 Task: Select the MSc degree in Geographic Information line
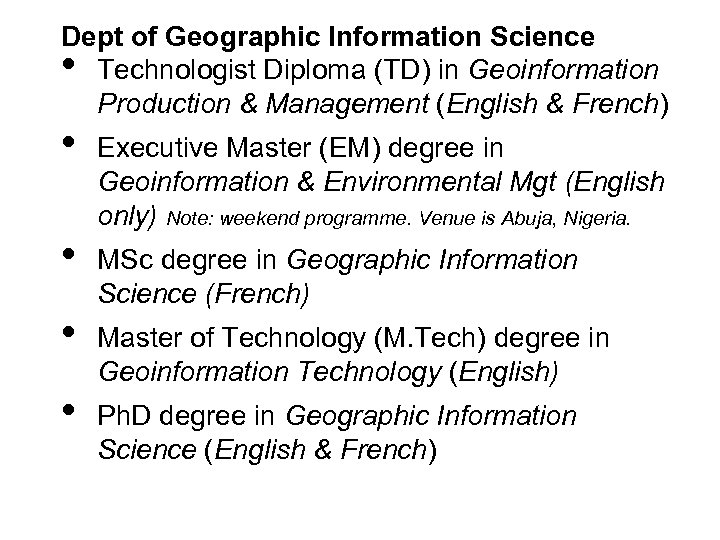(337, 262)
